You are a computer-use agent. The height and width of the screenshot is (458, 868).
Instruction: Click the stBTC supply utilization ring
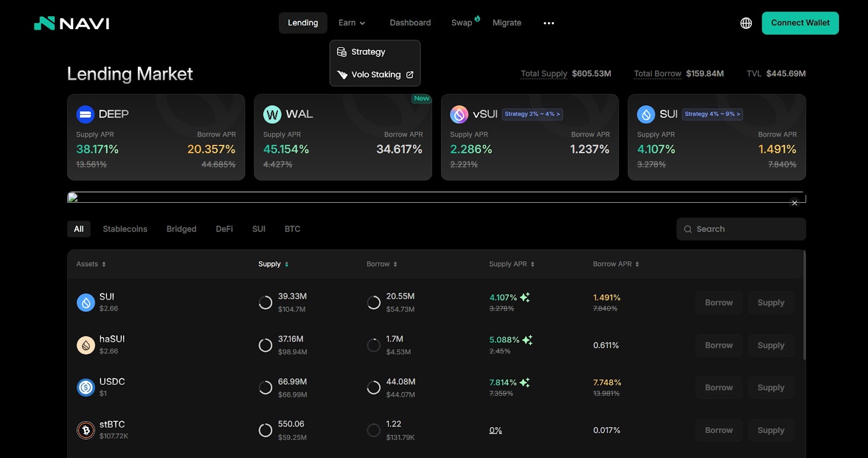click(265, 430)
